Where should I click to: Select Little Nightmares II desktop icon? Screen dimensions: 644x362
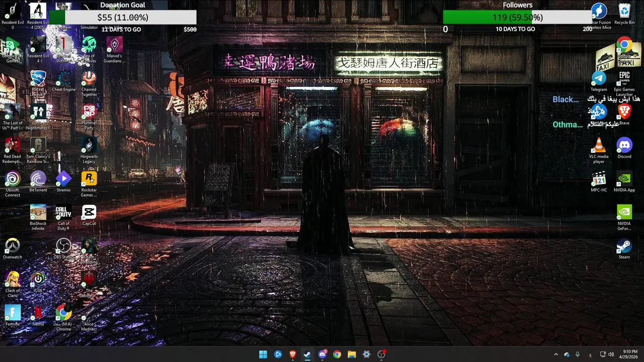click(x=38, y=117)
